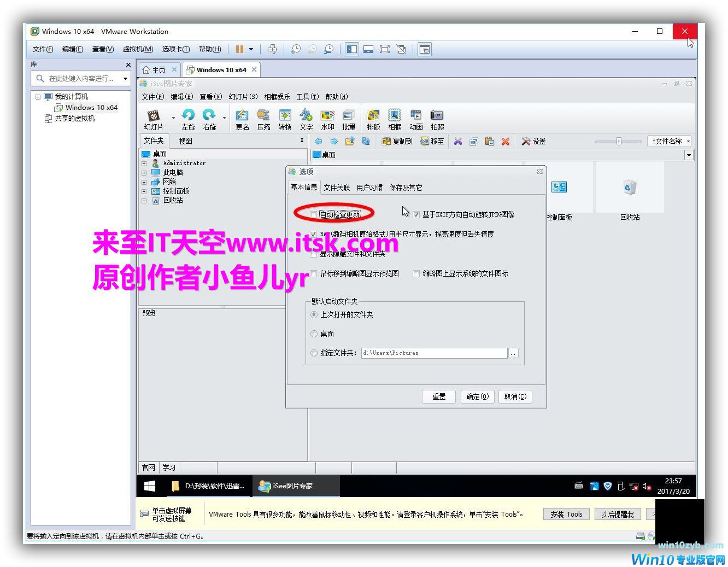Open the ↑文件名称 sort dropdown
Viewport: 728px width, 567px height.
point(669,141)
